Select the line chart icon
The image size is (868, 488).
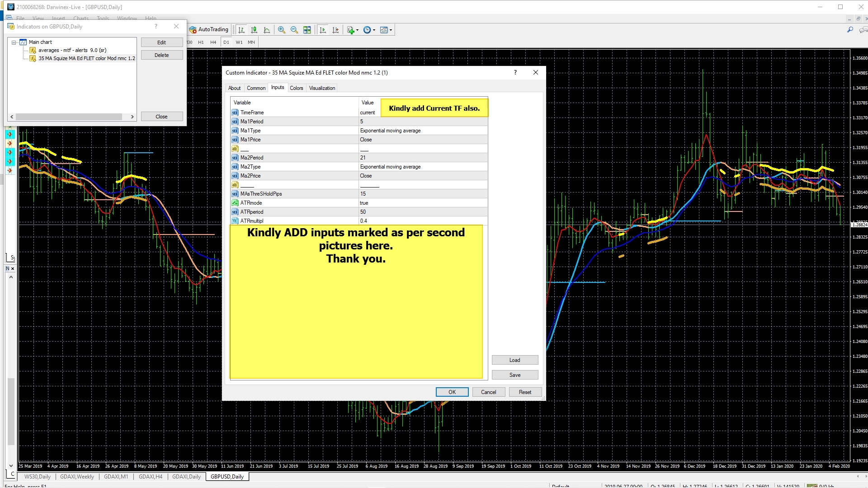pyautogui.click(x=267, y=30)
